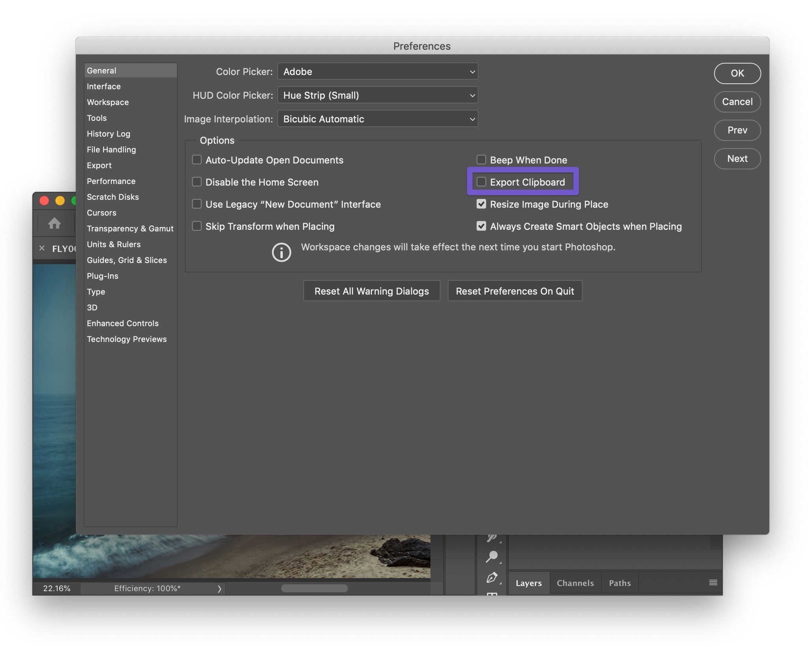This screenshot has width=812, height=646.
Task: Open the Color Picker dropdown
Action: (377, 71)
